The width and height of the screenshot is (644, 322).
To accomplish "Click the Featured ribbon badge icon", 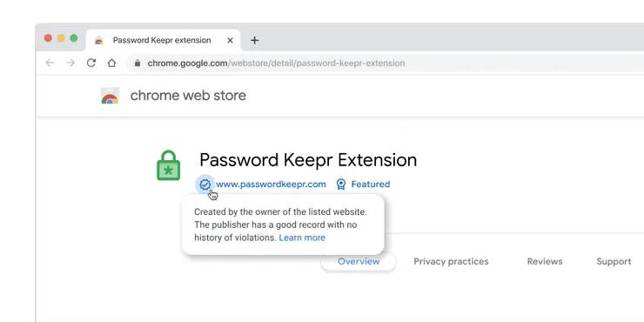I will [341, 184].
